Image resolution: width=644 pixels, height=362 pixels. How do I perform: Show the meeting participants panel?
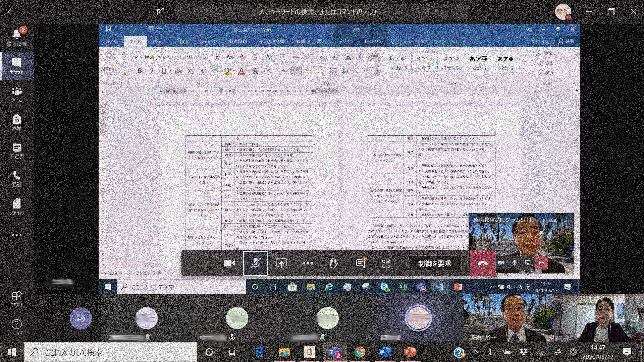click(386, 263)
